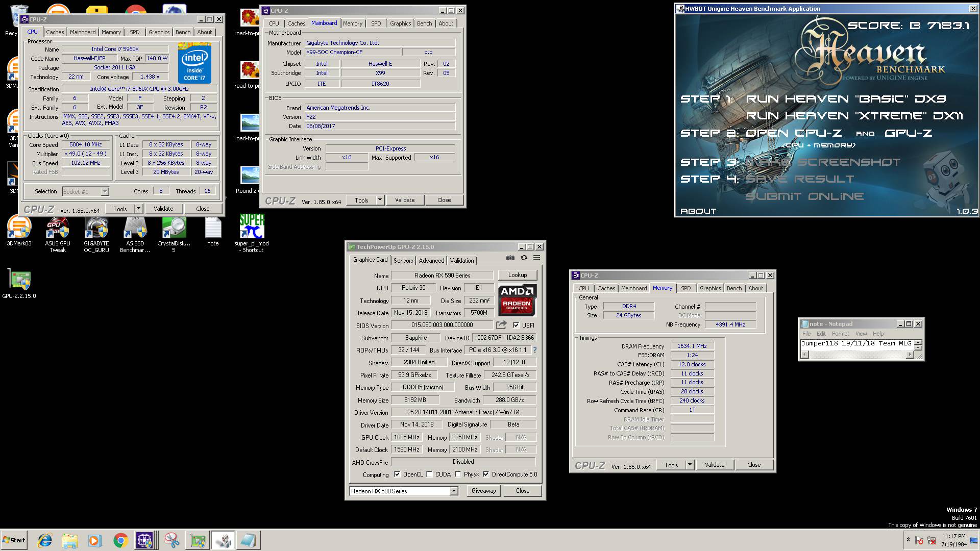This screenshot has width=980, height=551.
Task: Click Close in the CPU-Z CPU window
Action: 203,209
